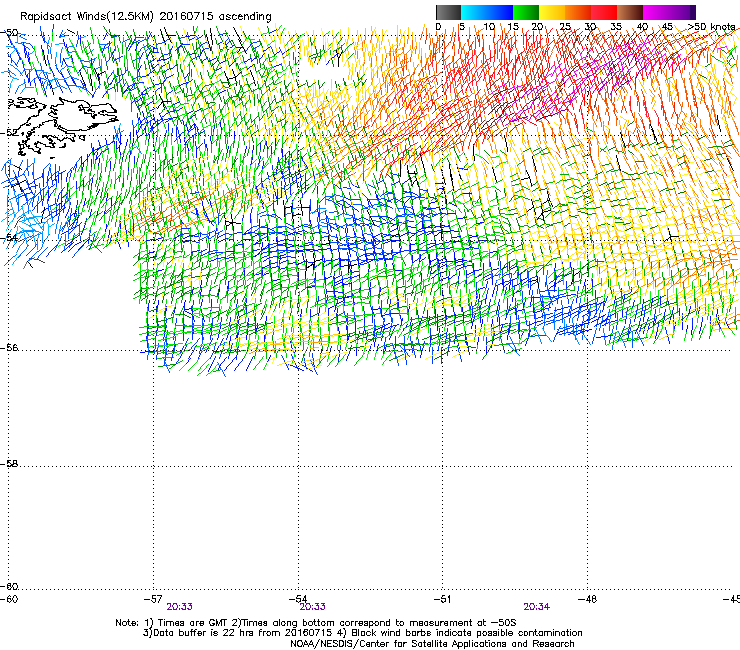Screen dimensions: 740x650
Task: Click the latitude label "-58"
Action: tap(9, 464)
